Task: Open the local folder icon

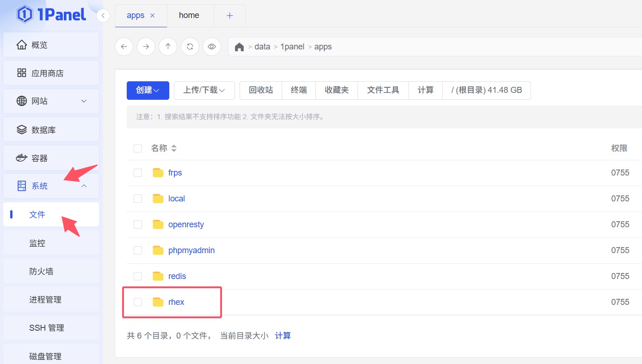Action: (158, 199)
